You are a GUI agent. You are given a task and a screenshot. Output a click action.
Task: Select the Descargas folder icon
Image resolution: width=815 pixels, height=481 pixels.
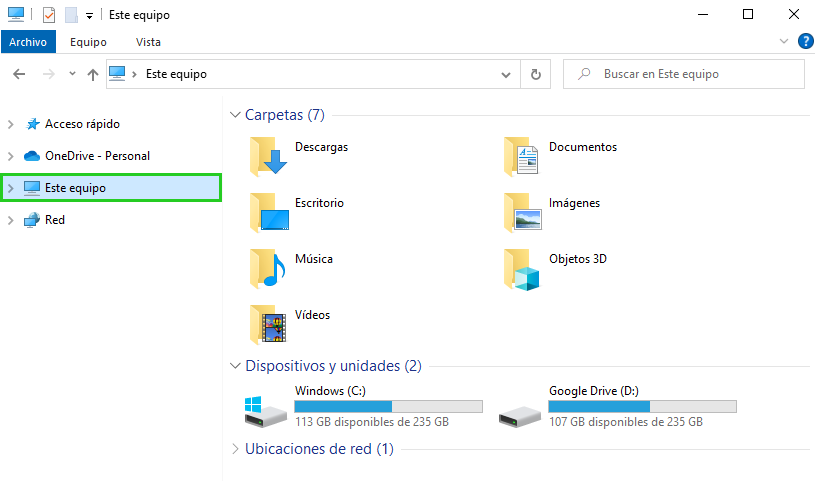[x=268, y=156]
